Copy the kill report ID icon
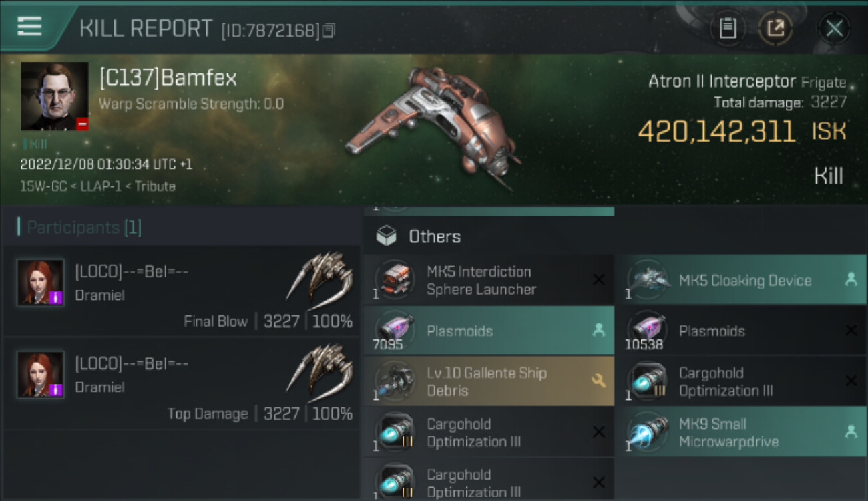Image resolution: width=868 pixels, height=501 pixels. tap(328, 30)
